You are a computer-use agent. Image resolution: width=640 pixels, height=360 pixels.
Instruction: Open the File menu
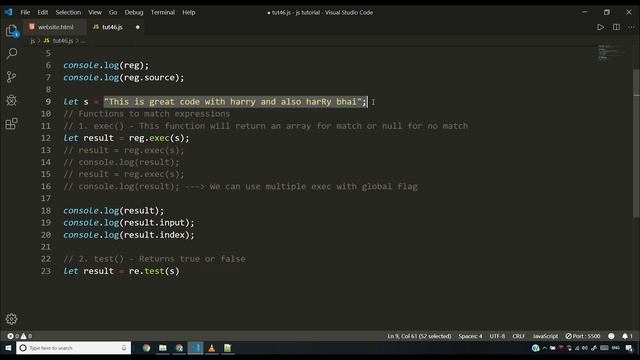click(25, 12)
